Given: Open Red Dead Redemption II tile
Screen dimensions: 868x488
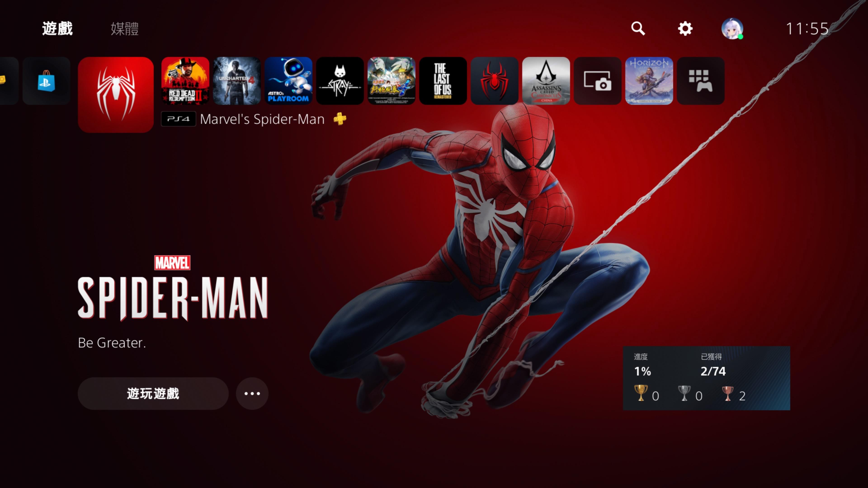Looking at the screenshot, I should click(x=185, y=81).
